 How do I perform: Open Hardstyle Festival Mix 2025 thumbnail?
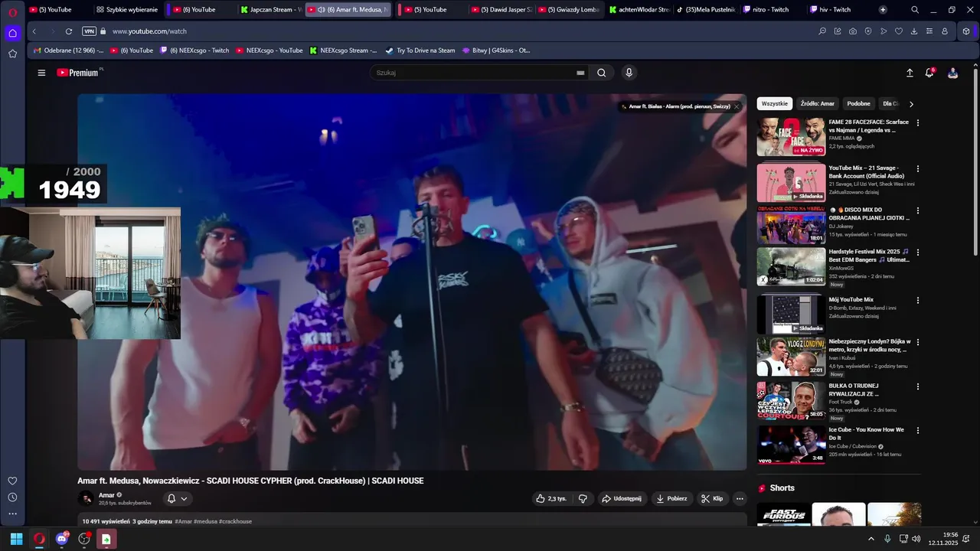click(791, 267)
